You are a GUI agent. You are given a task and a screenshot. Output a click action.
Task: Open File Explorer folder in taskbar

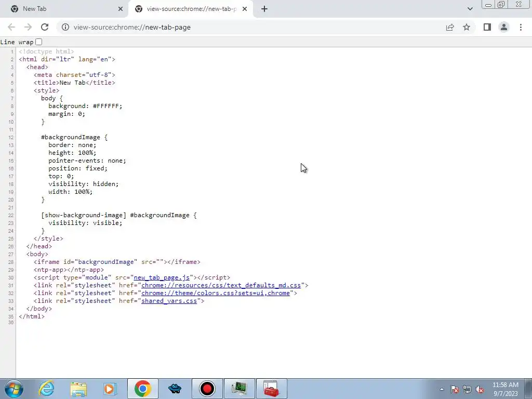click(78, 389)
